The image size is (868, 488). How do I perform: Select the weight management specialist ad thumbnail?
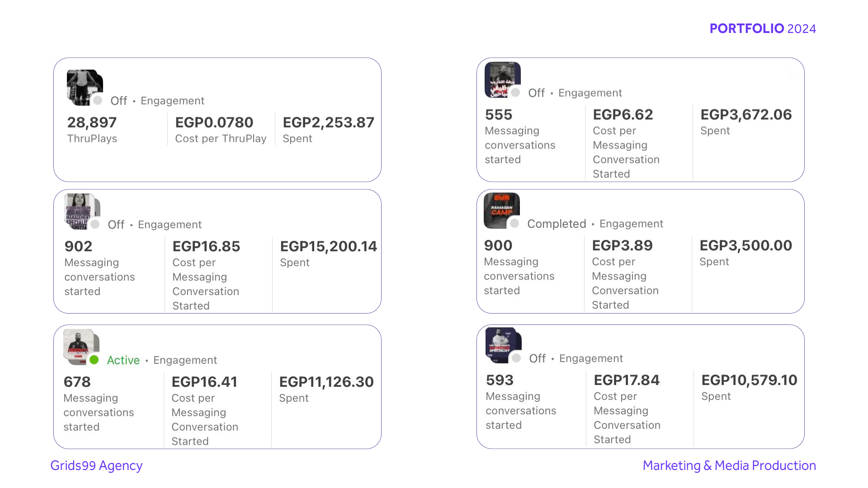(81, 211)
